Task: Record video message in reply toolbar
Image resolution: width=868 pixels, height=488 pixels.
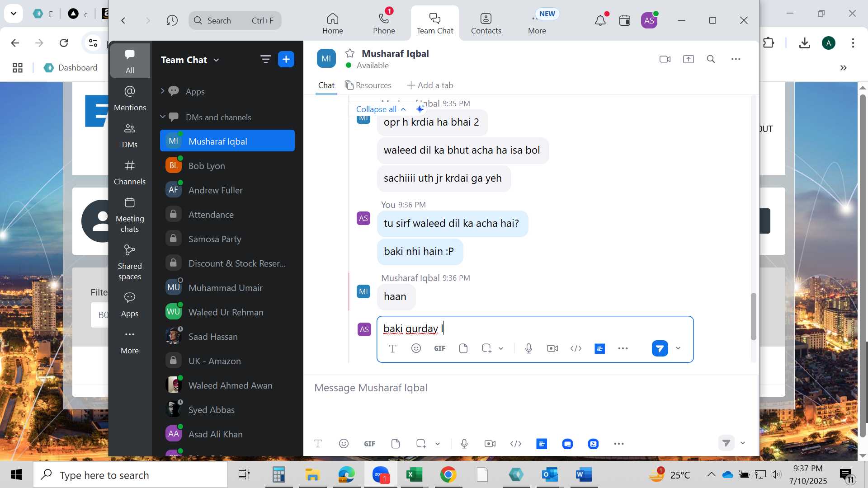Action: point(552,348)
